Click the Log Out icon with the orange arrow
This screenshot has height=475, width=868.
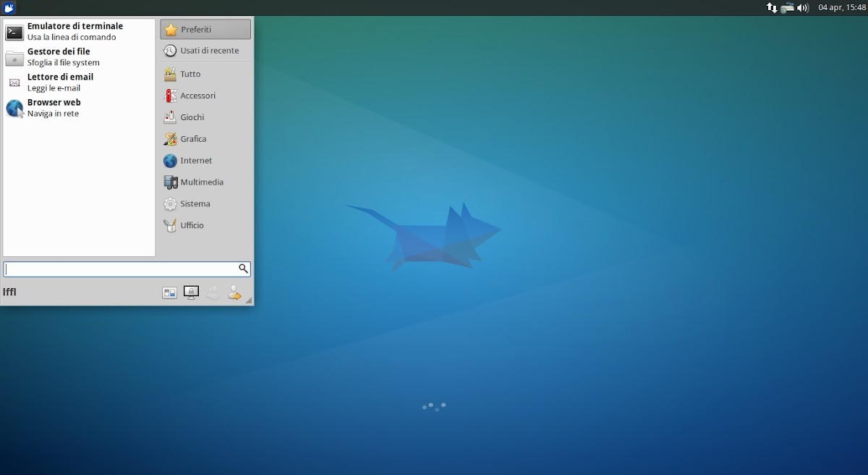pyautogui.click(x=234, y=293)
